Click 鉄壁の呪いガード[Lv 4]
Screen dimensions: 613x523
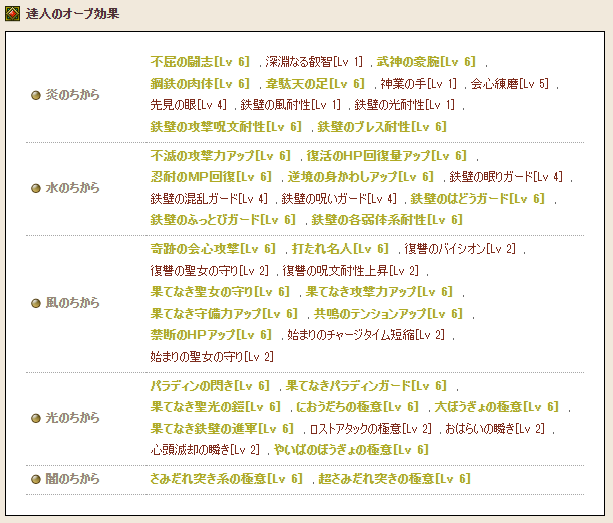[339, 199]
